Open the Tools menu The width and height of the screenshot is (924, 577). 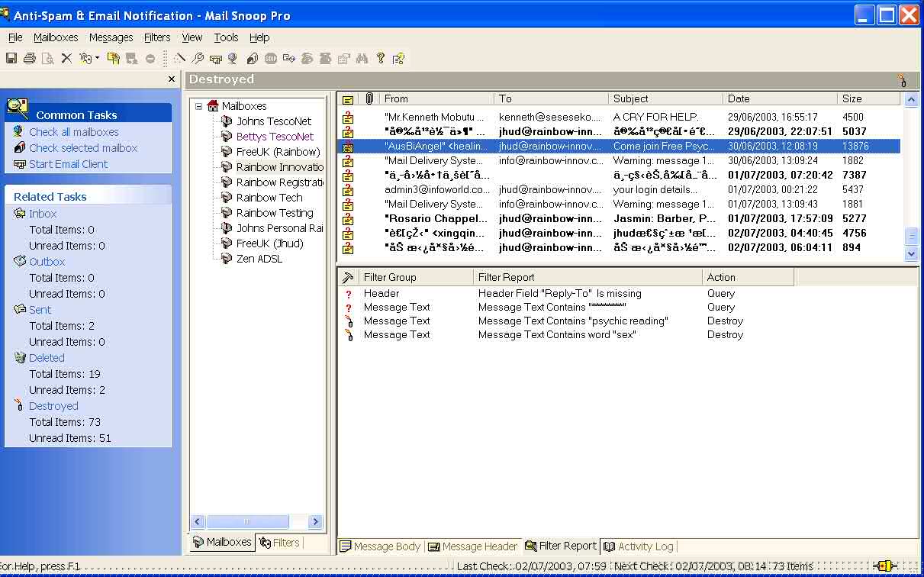point(226,37)
